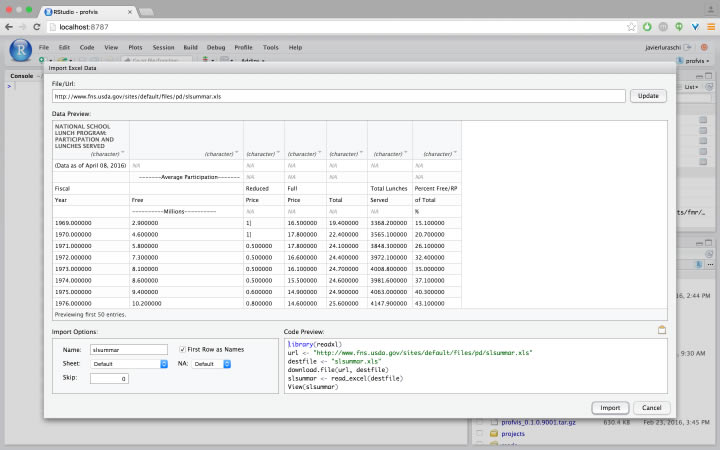This screenshot has height=450, width=720.
Task: Click the File/Url input field
Action: [339, 96]
